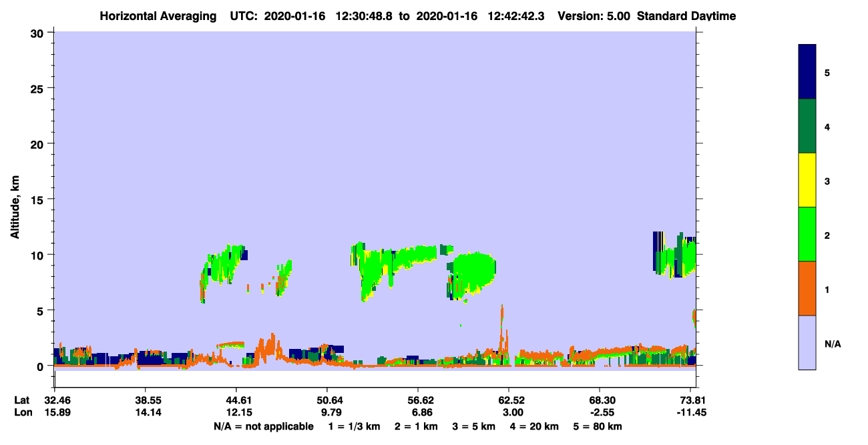Click the longitude value -11.45

691,412
